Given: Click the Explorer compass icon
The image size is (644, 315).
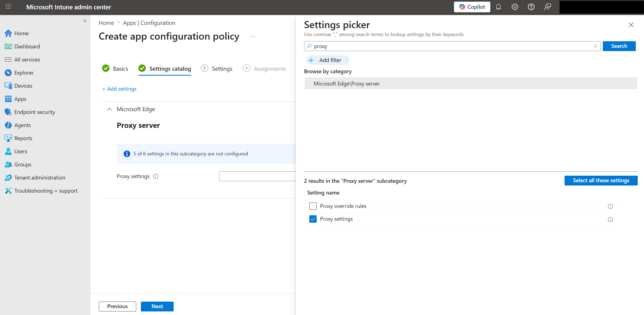Looking at the screenshot, I should pos(8,73).
